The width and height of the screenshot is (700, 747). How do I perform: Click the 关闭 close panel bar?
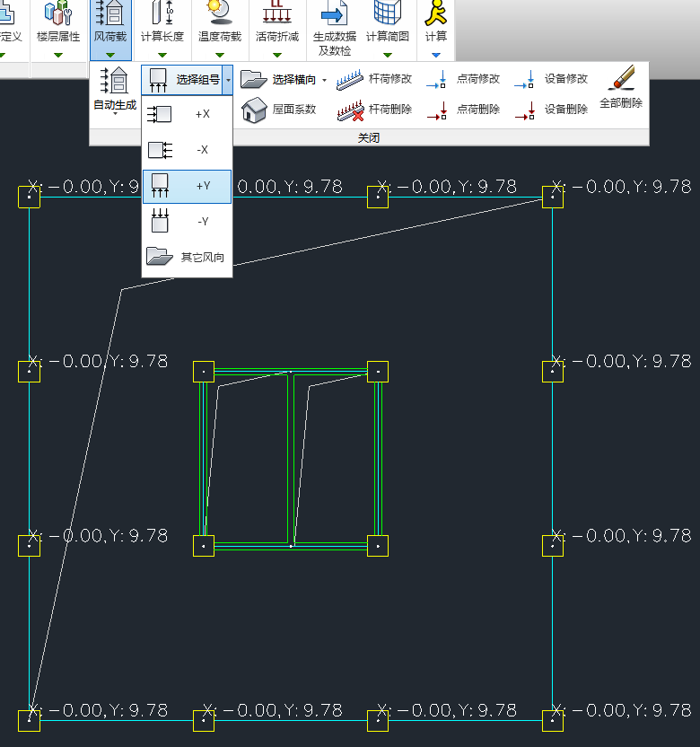coord(369,137)
